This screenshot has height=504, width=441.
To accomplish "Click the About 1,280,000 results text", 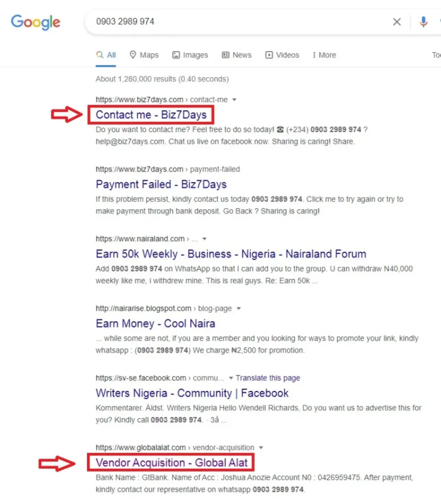I will [162, 79].
